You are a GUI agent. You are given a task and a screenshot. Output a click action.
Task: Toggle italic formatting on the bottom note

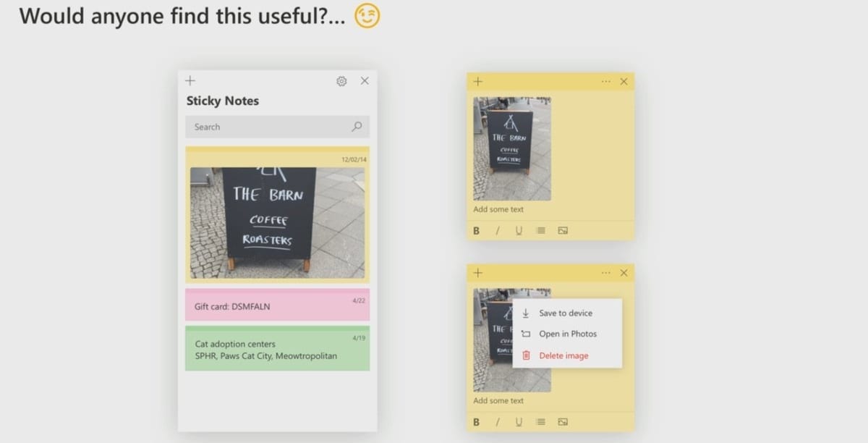[x=498, y=422]
